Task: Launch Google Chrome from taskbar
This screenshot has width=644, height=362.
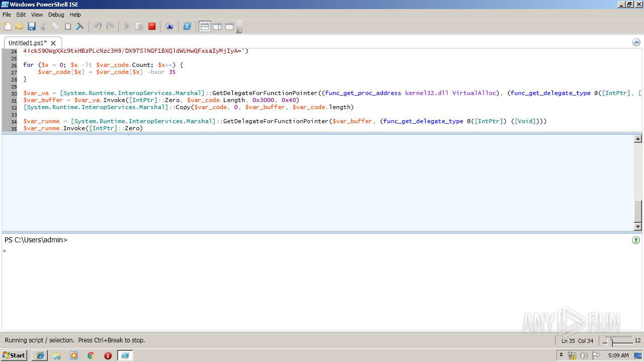Action: pos(91,355)
